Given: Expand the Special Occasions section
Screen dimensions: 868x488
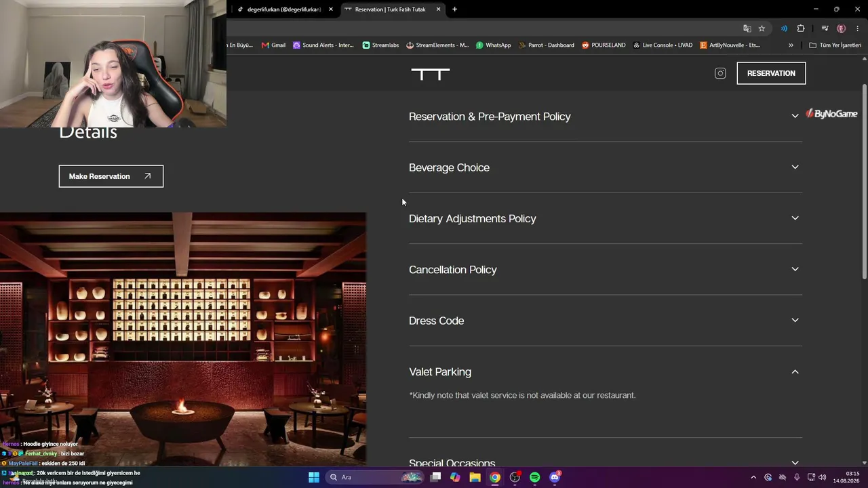Looking at the screenshot, I should (x=606, y=463).
